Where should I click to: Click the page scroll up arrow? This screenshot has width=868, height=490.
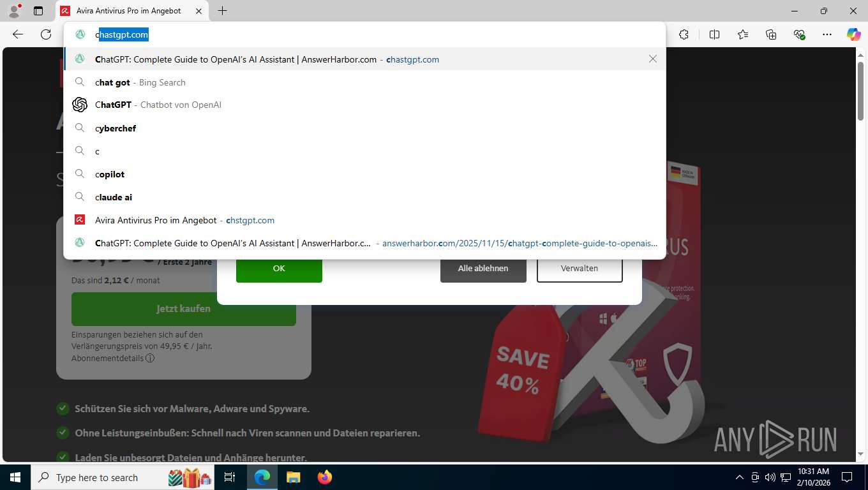point(860,56)
